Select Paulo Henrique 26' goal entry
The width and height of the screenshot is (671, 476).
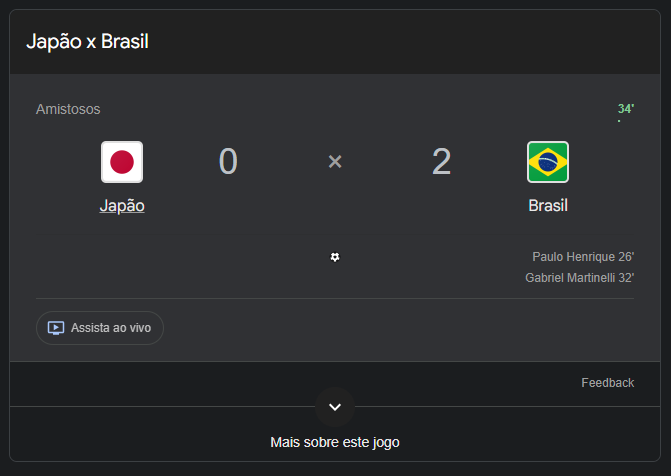583,257
